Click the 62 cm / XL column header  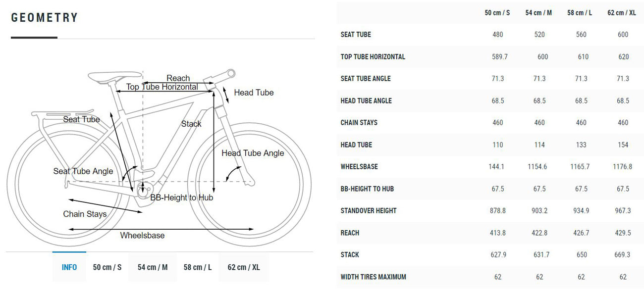coord(622,13)
